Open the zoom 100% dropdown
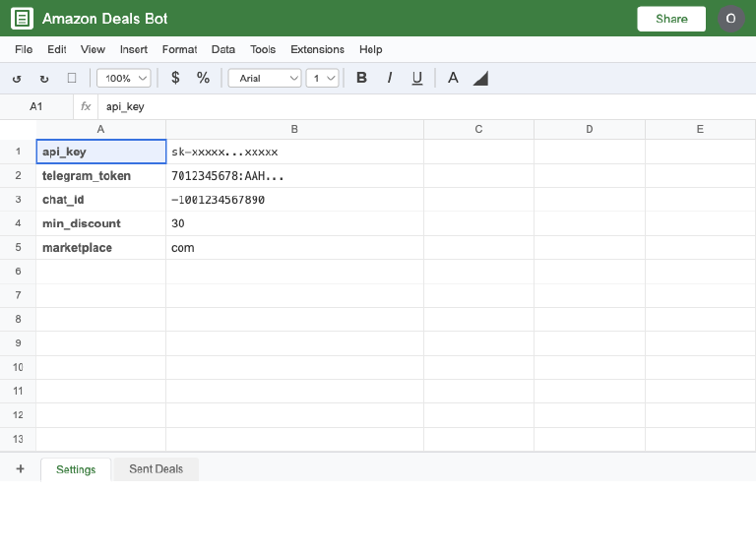756x553 pixels. tap(124, 78)
